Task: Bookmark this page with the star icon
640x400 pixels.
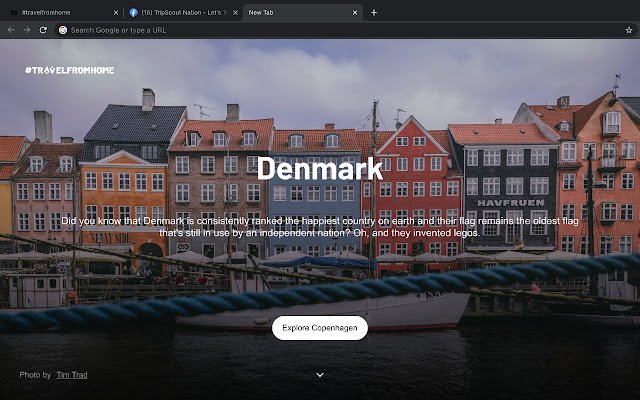Action: point(629,30)
